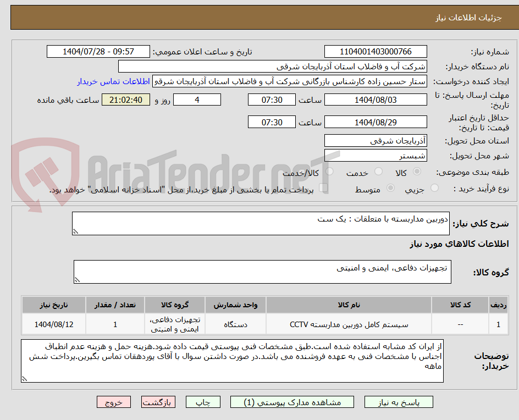Click the خروج exit button
519x420 pixels.
point(114,402)
